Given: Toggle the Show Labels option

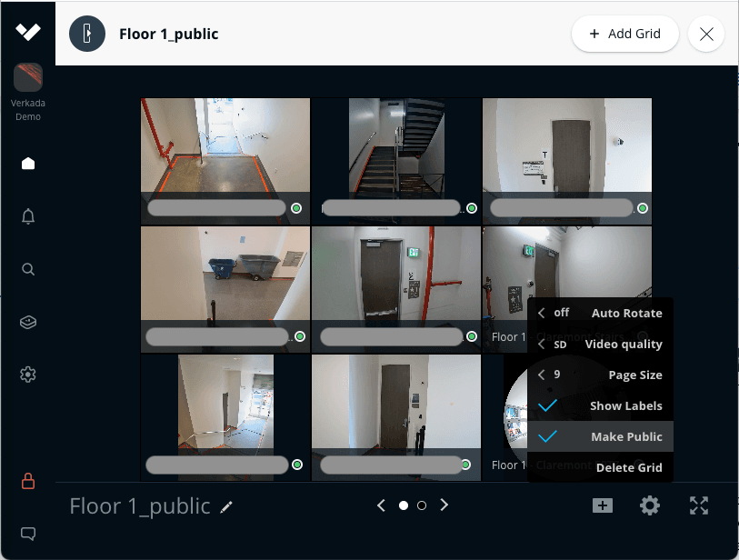Looking at the screenshot, I should 601,406.
